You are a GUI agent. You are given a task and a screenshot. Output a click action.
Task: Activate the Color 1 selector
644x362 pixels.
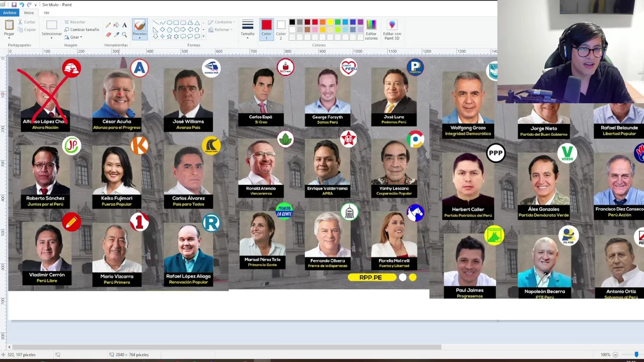point(266,29)
